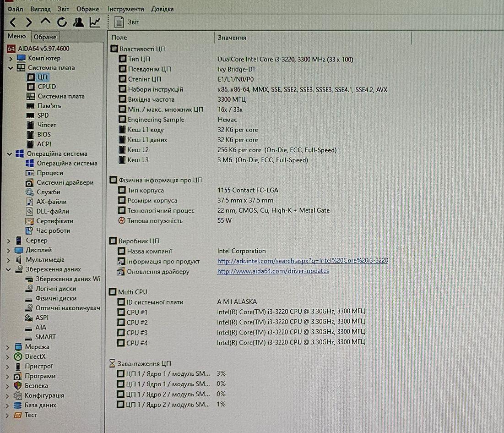Switch to the Обране tab in sidebar
504x433 pixels.
click(x=45, y=37)
